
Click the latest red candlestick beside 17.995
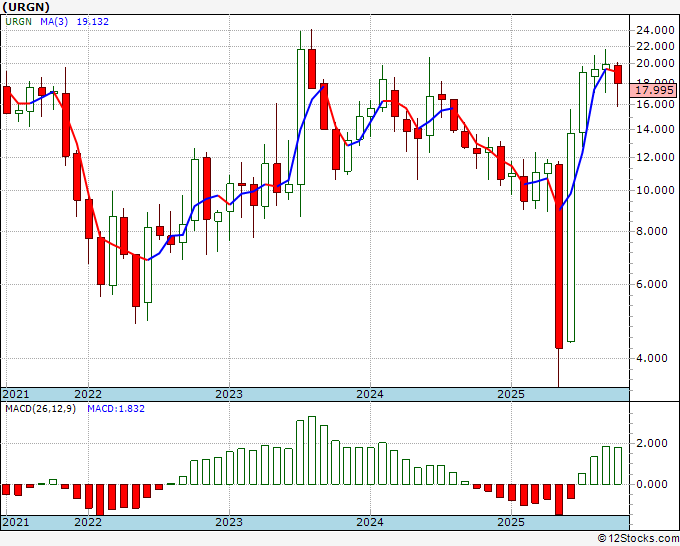click(618, 74)
